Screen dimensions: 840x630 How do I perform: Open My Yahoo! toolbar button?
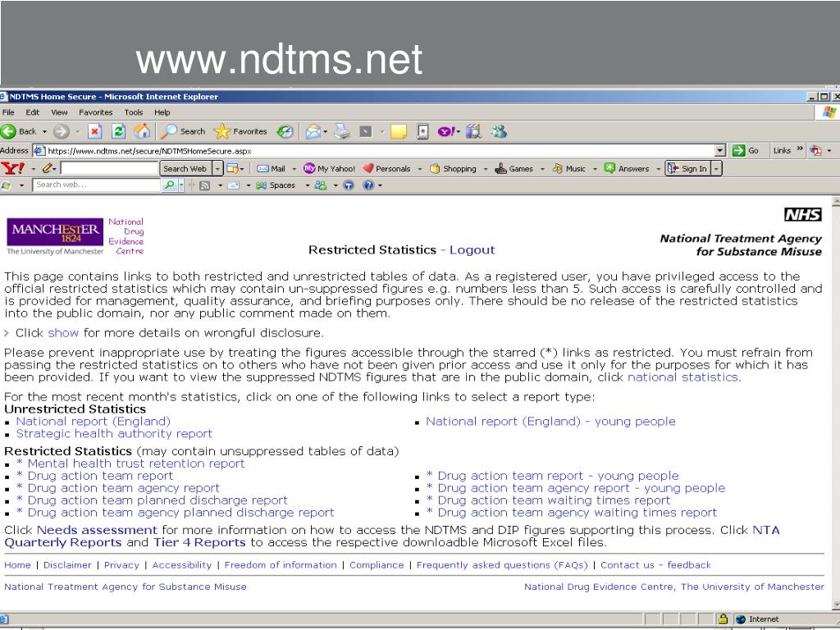330,169
